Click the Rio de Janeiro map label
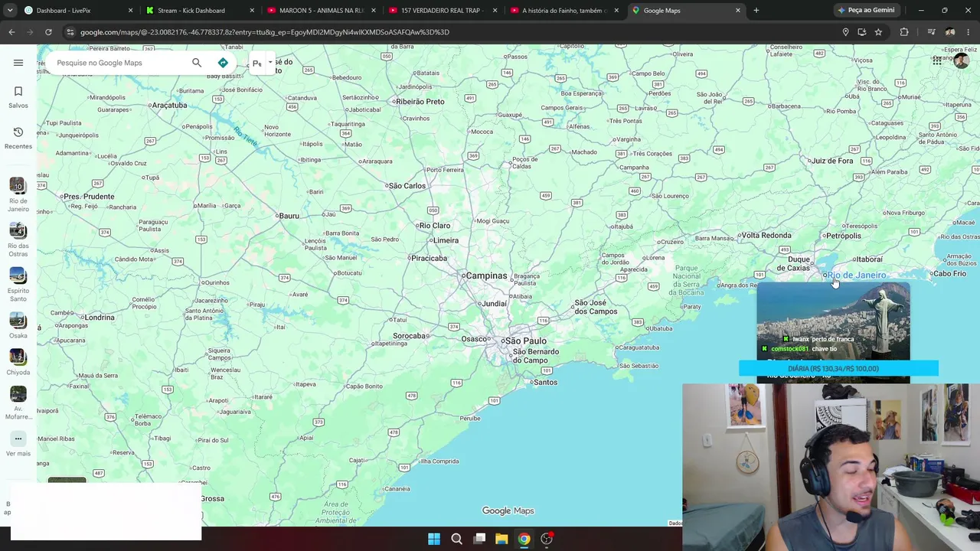Screen dimensions: 980x551 click(856, 275)
